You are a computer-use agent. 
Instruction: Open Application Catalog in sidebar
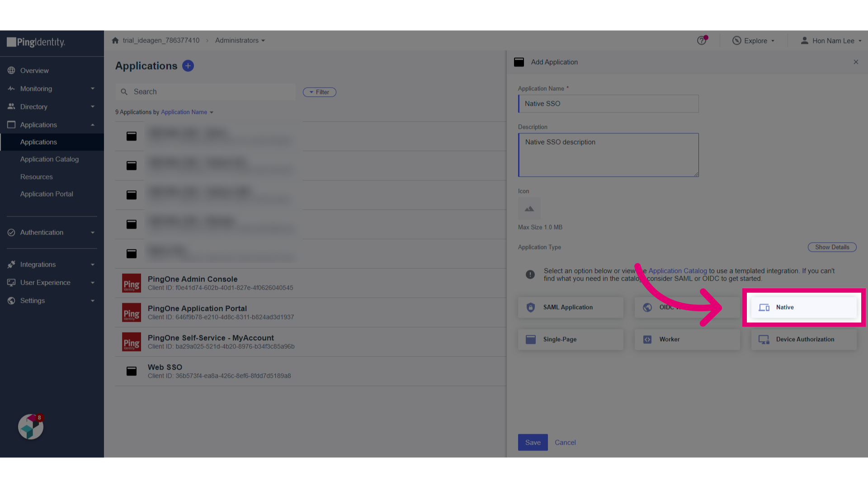pos(49,159)
